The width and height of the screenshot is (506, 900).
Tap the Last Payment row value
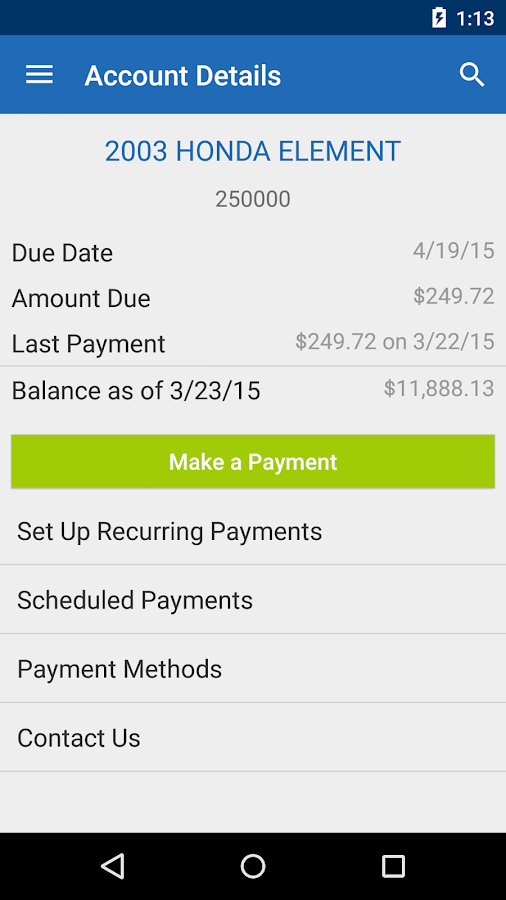click(x=395, y=342)
